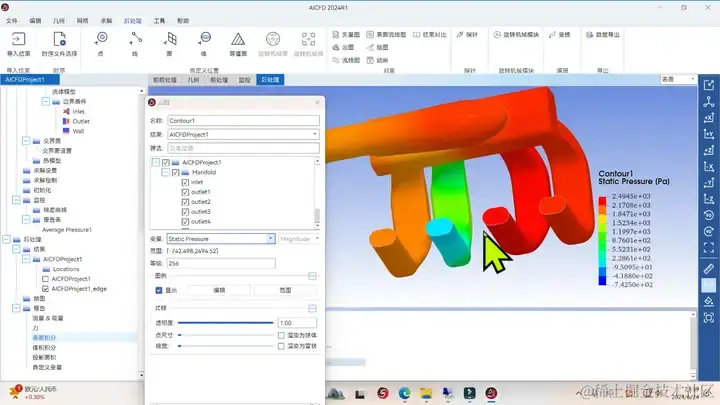Enable 渲染为管状 render as tubes checkbox
This screenshot has width=720, height=405.
pyautogui.click(x=281, y=346)
